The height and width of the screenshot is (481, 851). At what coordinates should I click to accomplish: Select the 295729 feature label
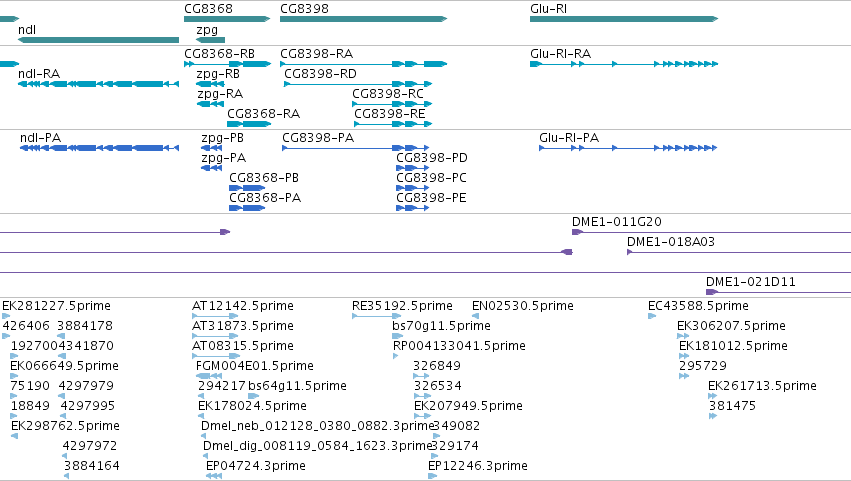703,366
